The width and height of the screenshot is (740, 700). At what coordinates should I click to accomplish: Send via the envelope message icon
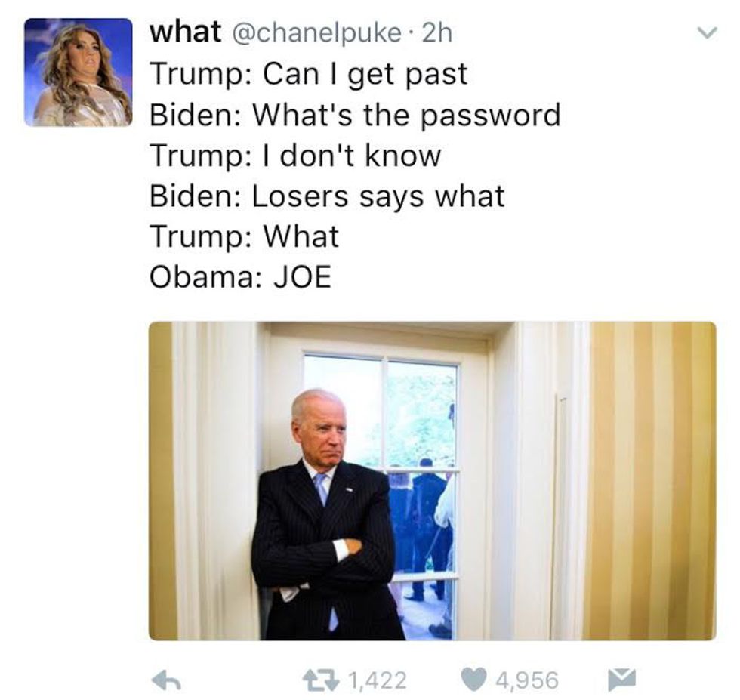[621, 679]
